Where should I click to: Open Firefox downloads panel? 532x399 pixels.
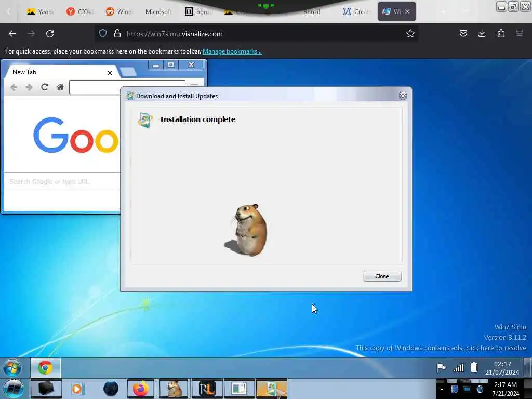(482, 33)
